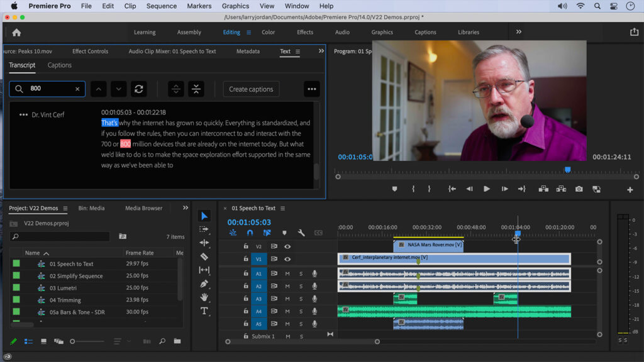Solo track A4

coord(301,312)
